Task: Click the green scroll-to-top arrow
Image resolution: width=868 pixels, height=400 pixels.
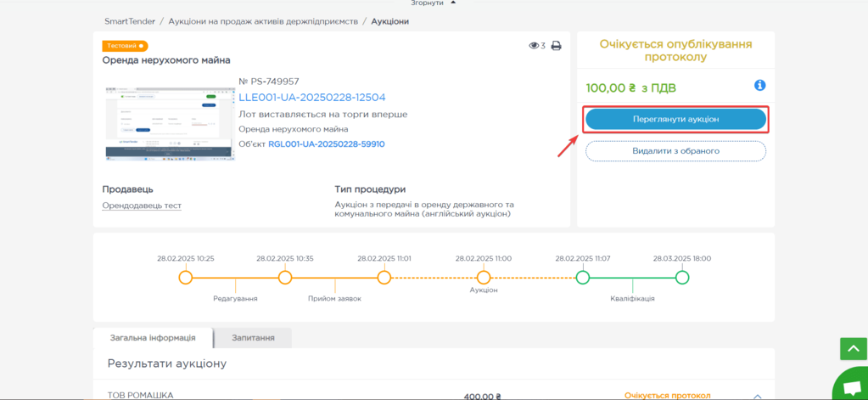Action: 852,348
